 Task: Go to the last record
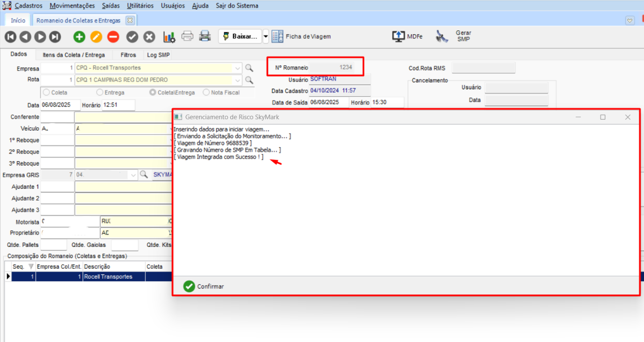(55, 37)
